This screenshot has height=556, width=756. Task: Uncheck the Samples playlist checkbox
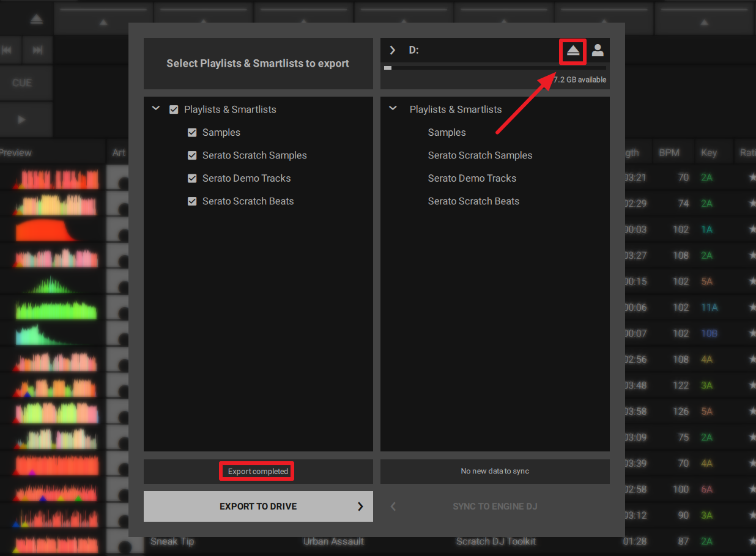tap(192, 132)
